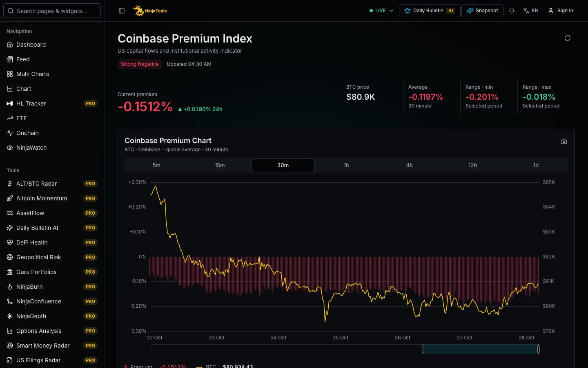Click the Options Analysis bar chart icon
588x368 pixels.
[x=10, y=331]
